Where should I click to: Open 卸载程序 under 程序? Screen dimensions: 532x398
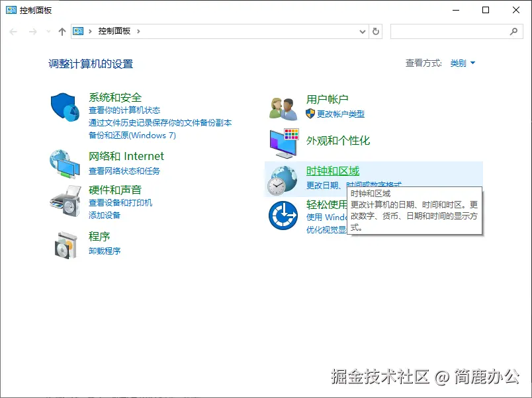[x=105, y=251]
